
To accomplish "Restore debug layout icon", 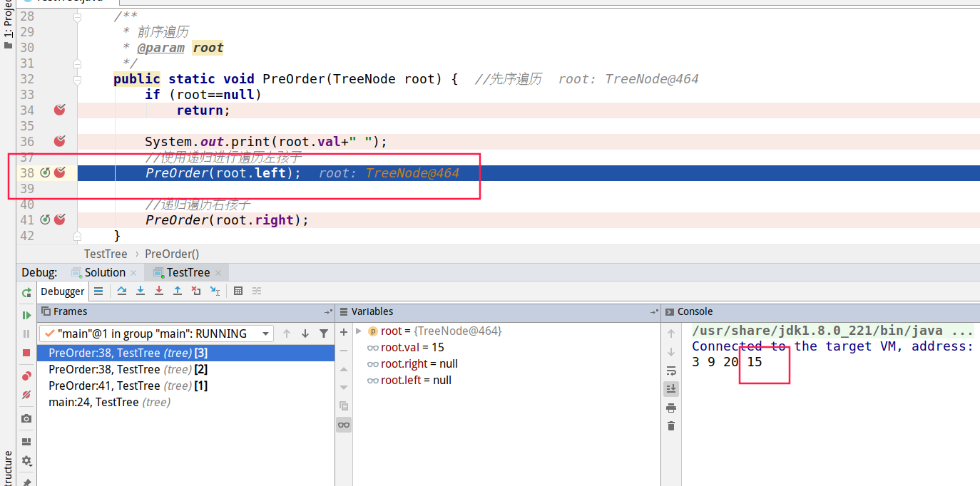I will [x=26, y=442].
